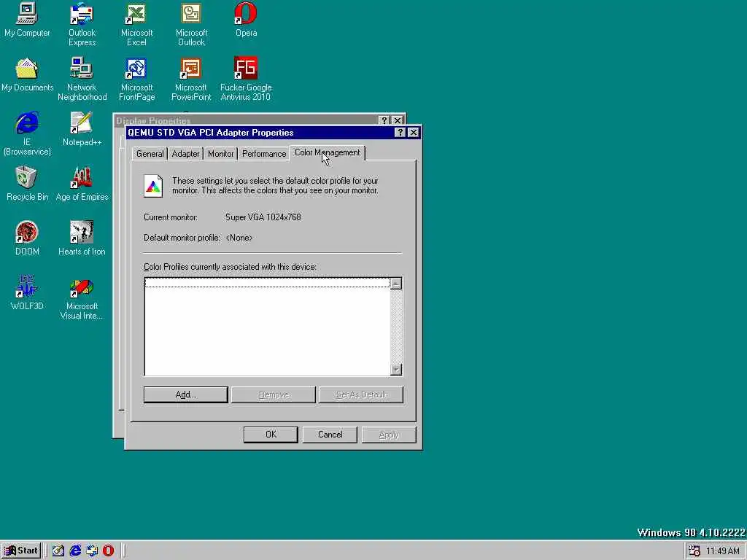Launch Age of Empires shortcut

tap(82, 184)
